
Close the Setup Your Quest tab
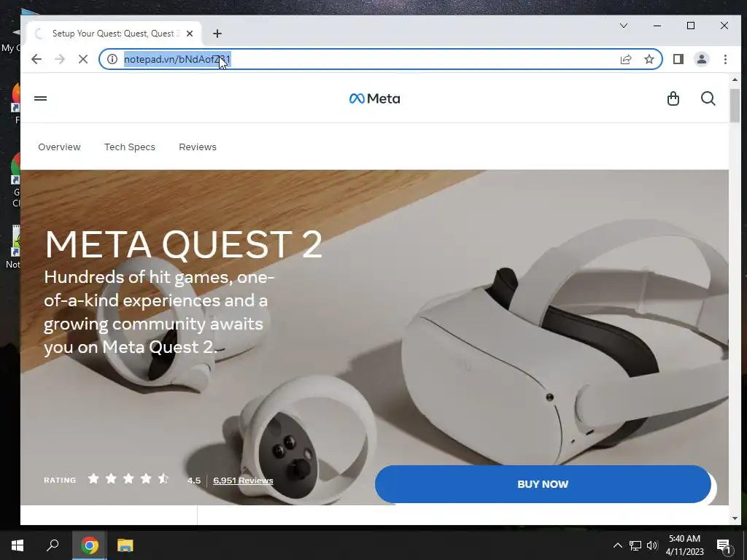tap(190, 34)
